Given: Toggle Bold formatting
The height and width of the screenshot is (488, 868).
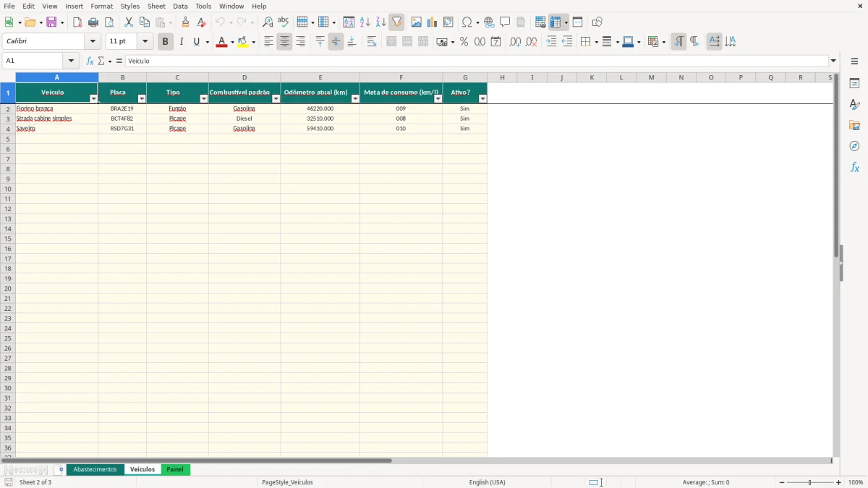Looking at the screenshot, I should click(x=165, y=42).
